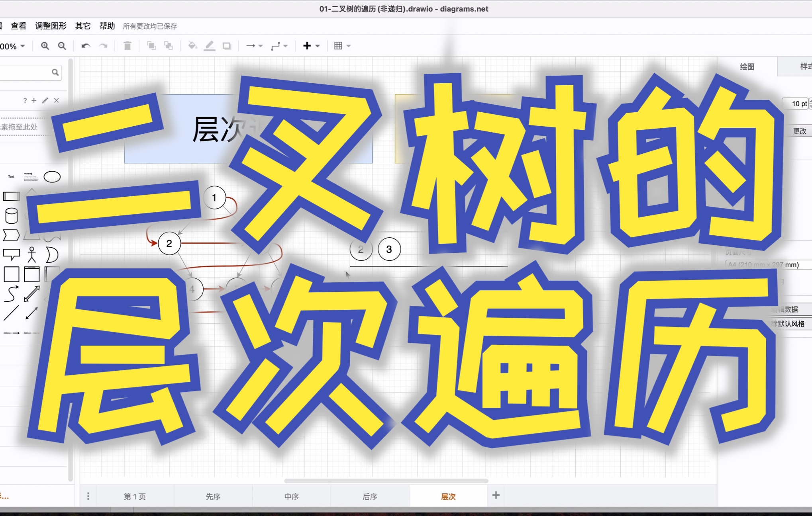Switch to the 中序 page tab
Screen dimensions: 812x516
pyautogui.click(x=291, y=496)
